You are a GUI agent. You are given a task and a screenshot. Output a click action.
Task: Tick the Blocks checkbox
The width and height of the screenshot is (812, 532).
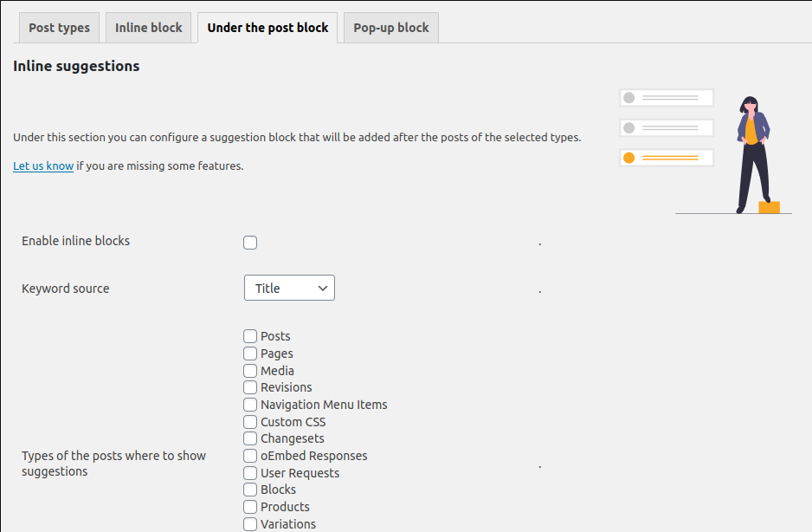pyautogui.click(x=250, y=490)
